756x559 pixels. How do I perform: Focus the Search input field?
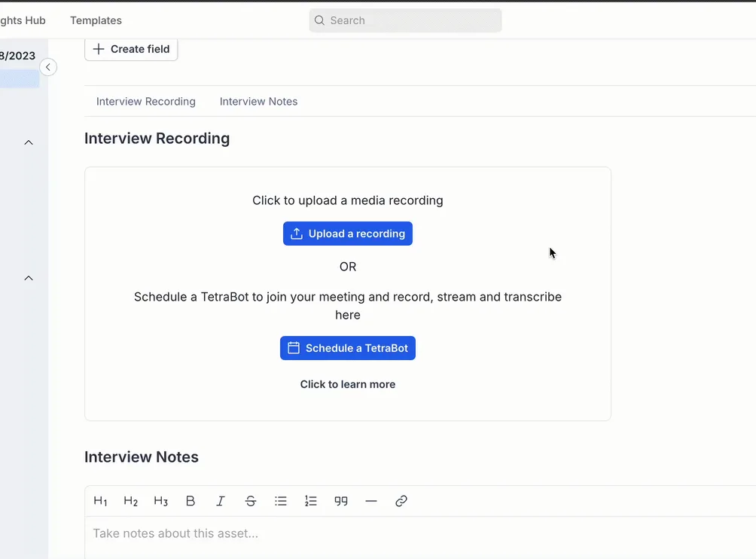tap(405, 20)
